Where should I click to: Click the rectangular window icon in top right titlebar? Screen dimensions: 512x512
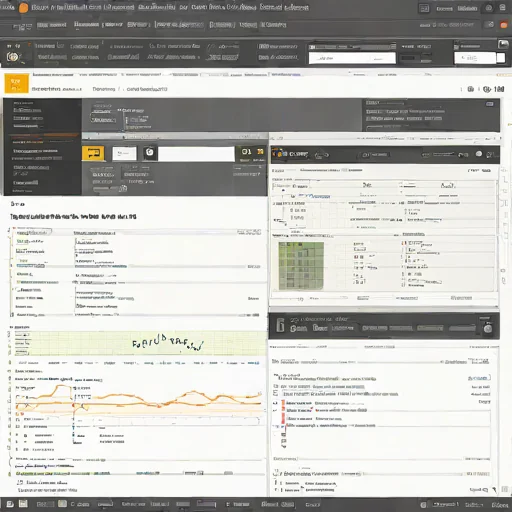click(424, 8)
